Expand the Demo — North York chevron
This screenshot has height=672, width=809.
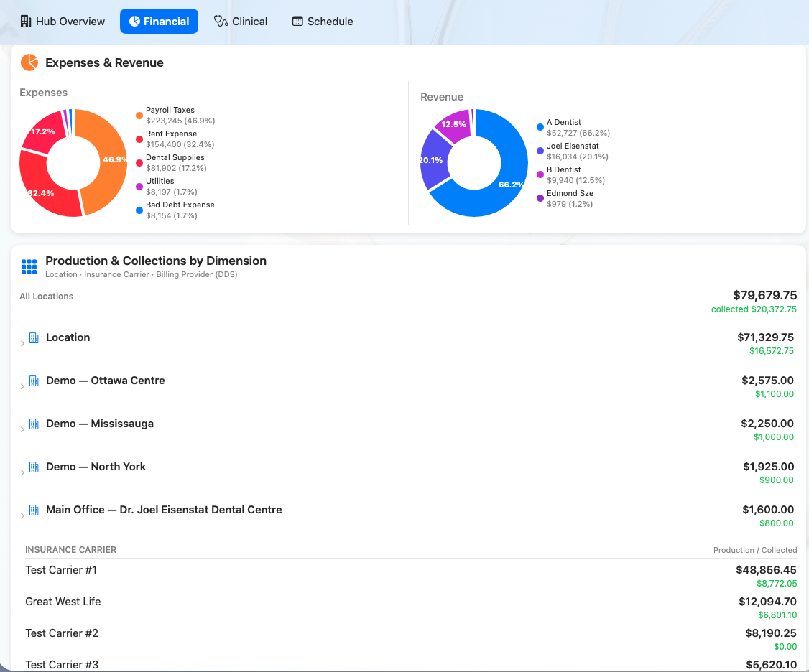click(x=22, y=473)
